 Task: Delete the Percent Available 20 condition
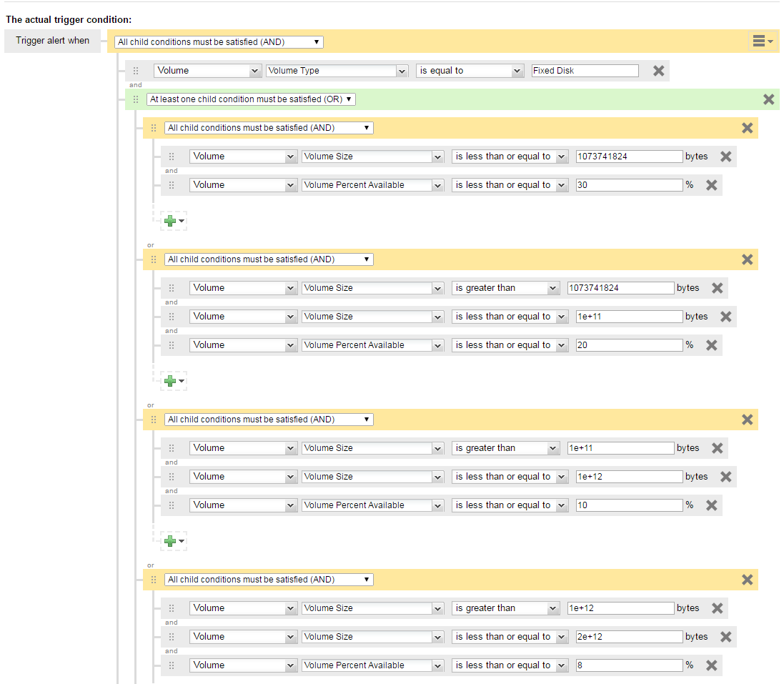click(711, 345)
